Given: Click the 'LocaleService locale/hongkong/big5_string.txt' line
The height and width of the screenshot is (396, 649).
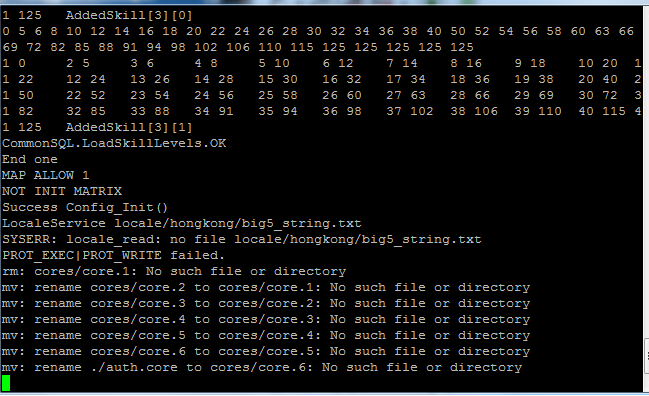Looking at the screenshot, I should coord(182,223).
